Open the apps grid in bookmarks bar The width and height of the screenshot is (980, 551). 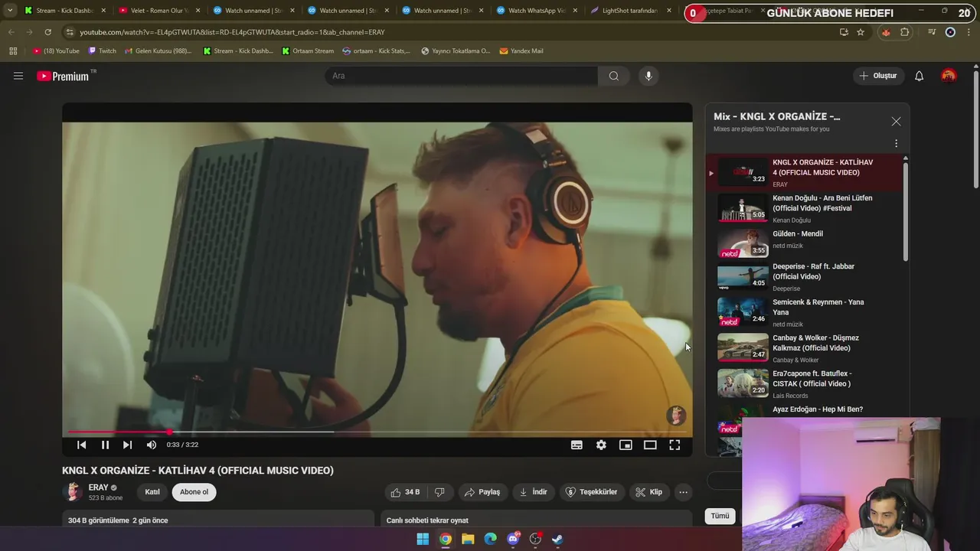coord(13,51)
